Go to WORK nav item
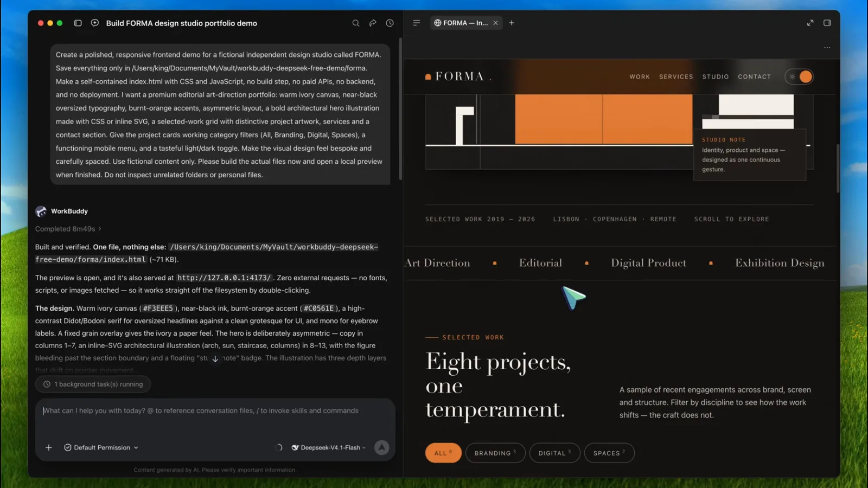This screenshot has width=868, height=488. point(640,76)
